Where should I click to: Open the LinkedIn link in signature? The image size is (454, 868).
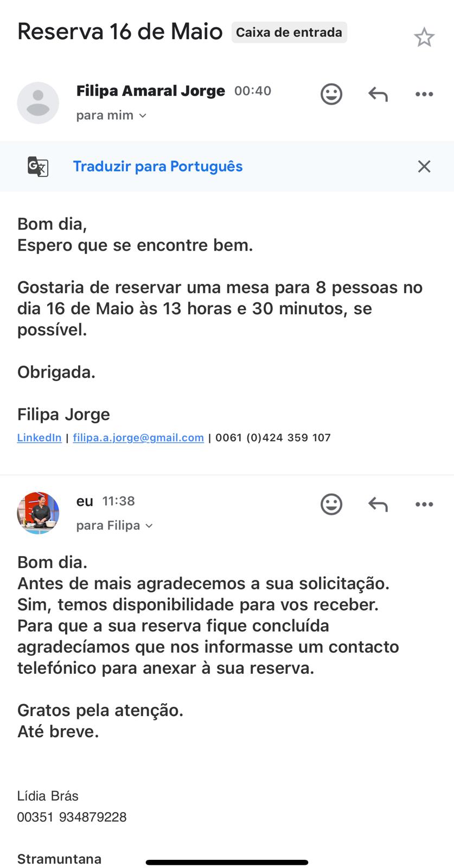coord(39,437)
